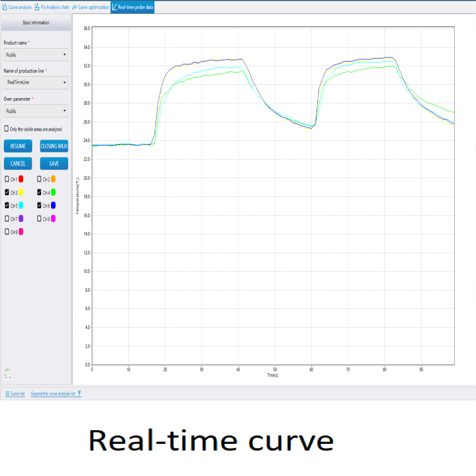This screenshot has height=476, width=476.
Task: Click the Curve list icon
Action: (7, 393)
